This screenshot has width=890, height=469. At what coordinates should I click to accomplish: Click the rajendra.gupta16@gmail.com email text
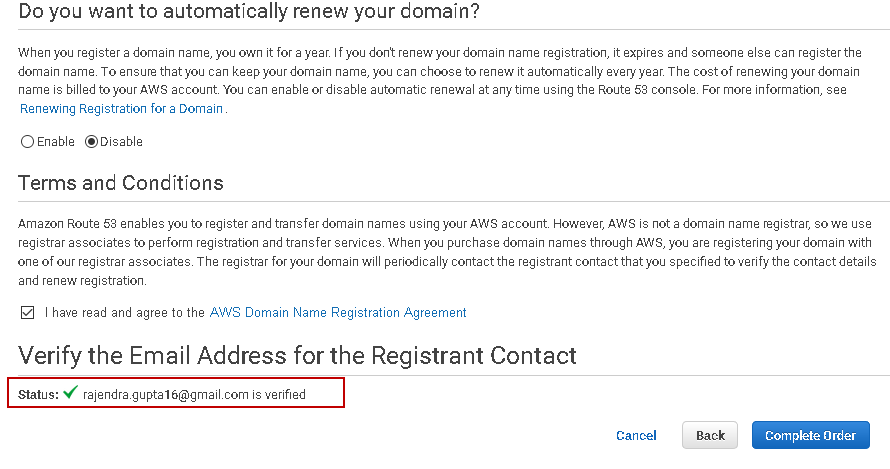(165, 395)
